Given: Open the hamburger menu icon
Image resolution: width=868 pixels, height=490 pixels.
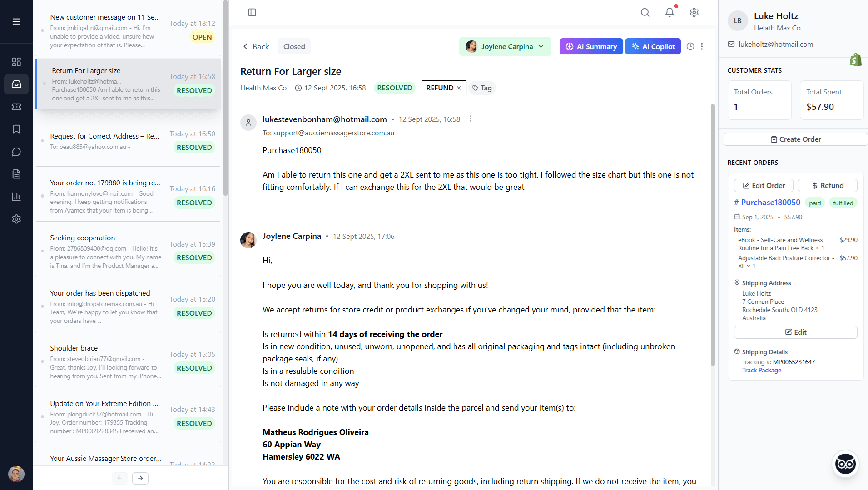Looking at the screenshot, I should (16, 21).
